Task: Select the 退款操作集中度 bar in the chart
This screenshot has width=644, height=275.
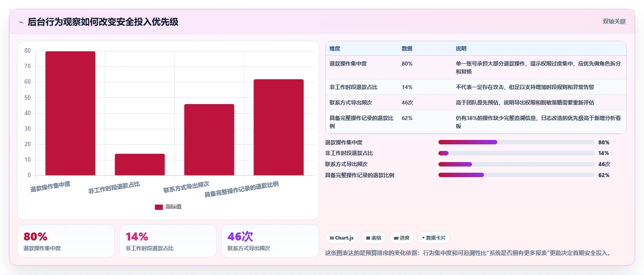Action: pyautogui.click(x=70, y=113)
